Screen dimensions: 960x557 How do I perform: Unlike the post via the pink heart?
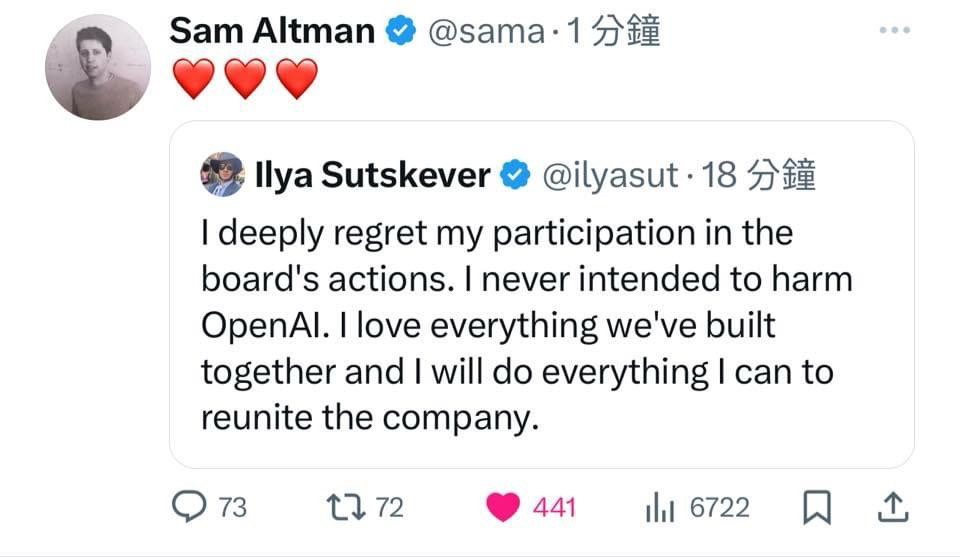click(505, 507)
